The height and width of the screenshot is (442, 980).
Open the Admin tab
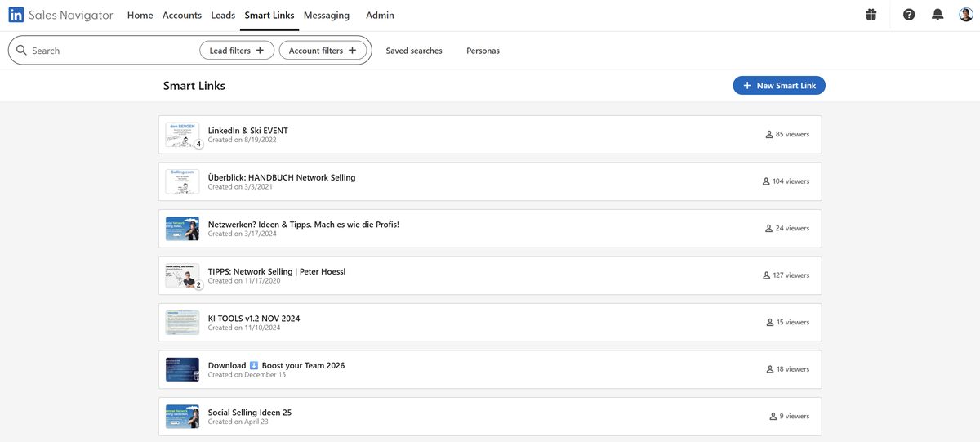tap(380, 15)
